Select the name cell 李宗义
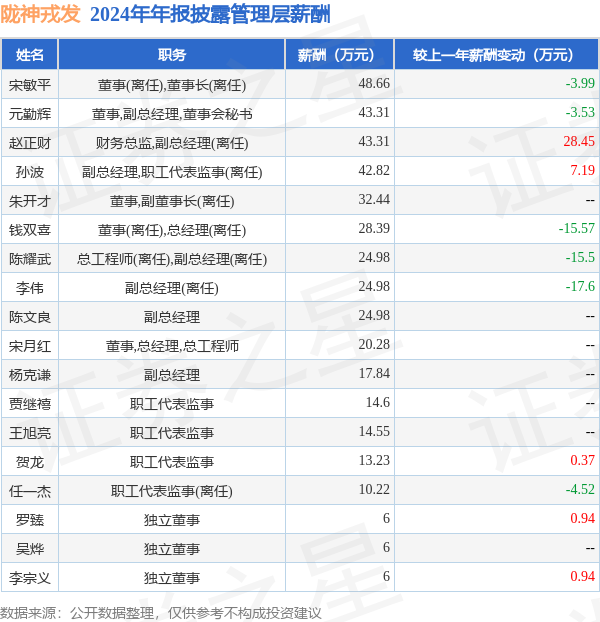The width and height of the screenshot is (600, 622). click(30, 578)
